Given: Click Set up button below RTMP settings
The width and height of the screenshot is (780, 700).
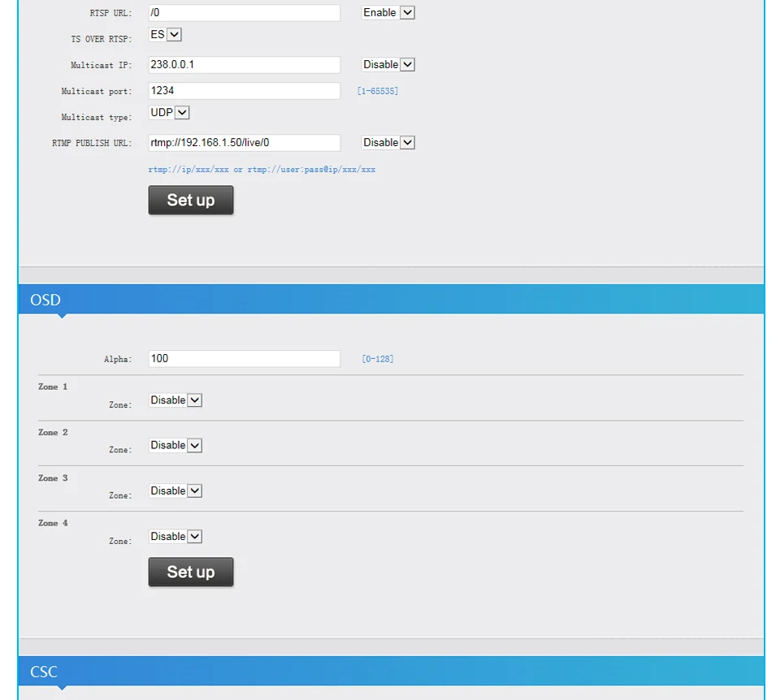Looking at the screenshot, I should (x=191, y=201).
